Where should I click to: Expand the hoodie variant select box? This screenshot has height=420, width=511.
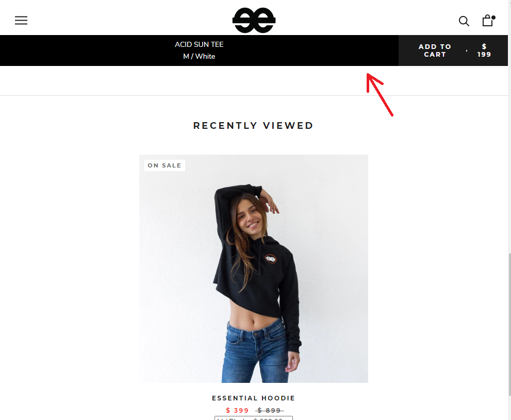coord(254,418)
